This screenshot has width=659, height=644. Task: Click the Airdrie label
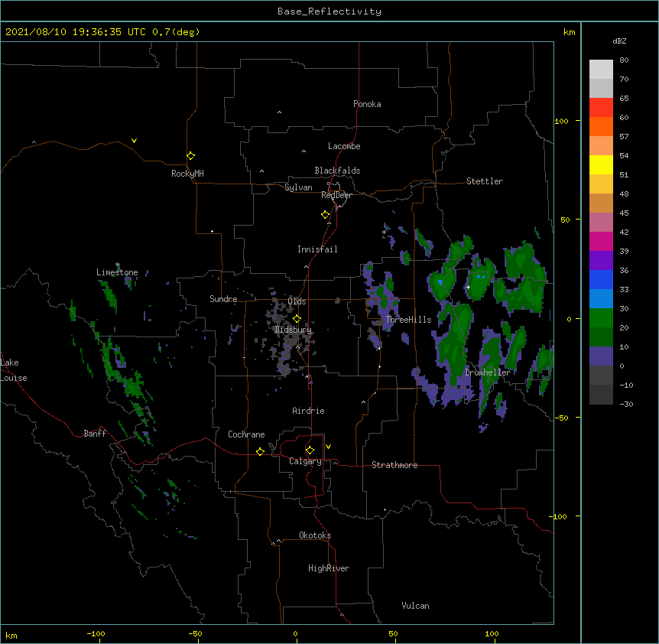coord(308,411)
